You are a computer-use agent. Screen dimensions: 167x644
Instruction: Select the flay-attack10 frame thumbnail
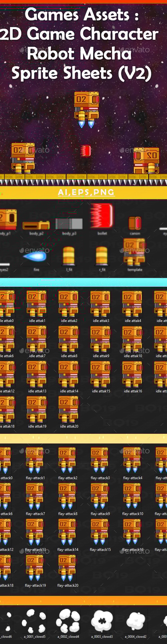click(132, 496)
